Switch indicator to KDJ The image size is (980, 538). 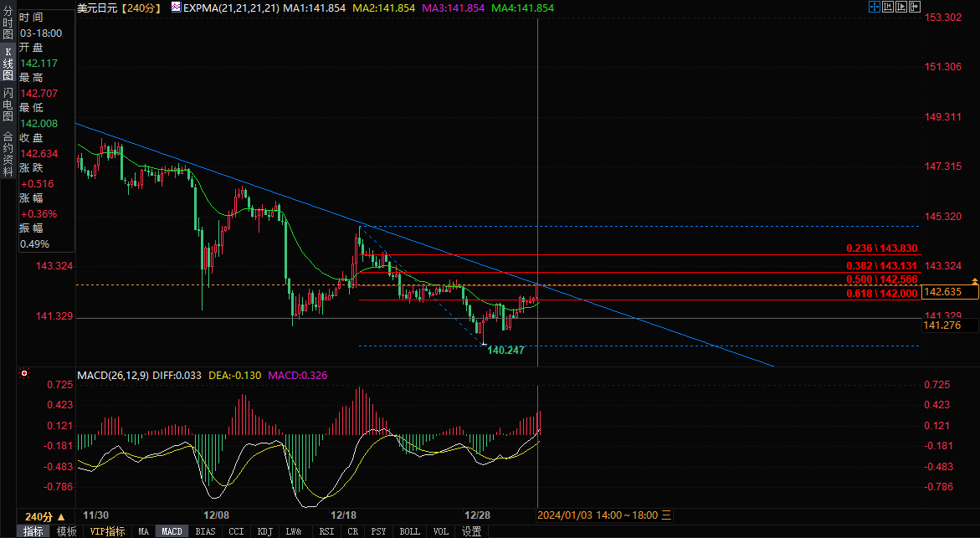264,531
